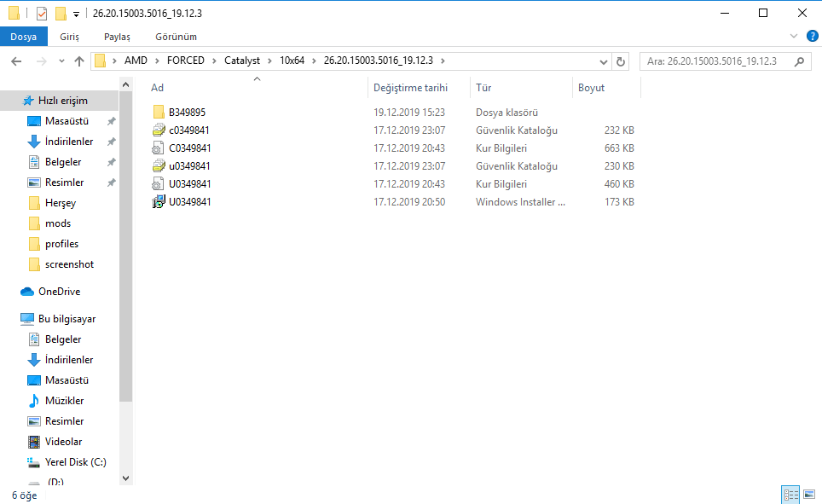
Task: Click the OneDrive cloud icon
Action: coord(27,292)
